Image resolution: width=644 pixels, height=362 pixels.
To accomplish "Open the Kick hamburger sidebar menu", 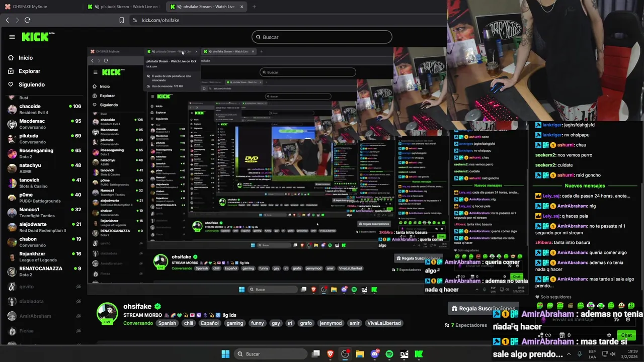I will click(x=12, y=37).
